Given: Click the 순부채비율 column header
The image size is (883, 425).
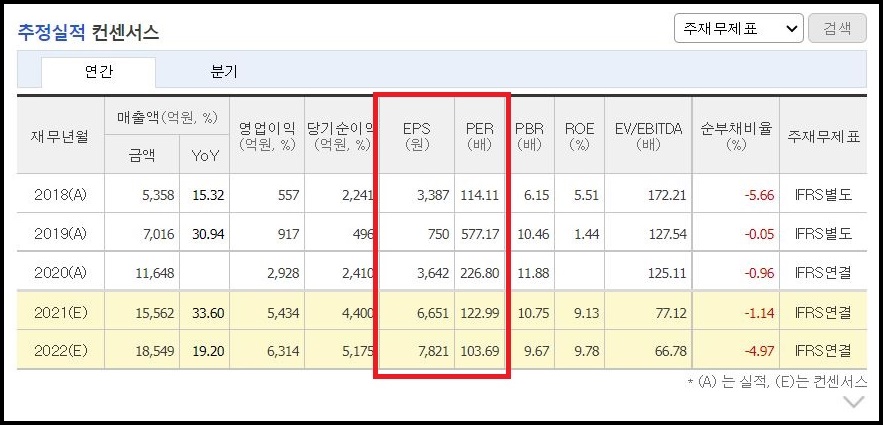Looking at the screenshot, I should 735,137.
